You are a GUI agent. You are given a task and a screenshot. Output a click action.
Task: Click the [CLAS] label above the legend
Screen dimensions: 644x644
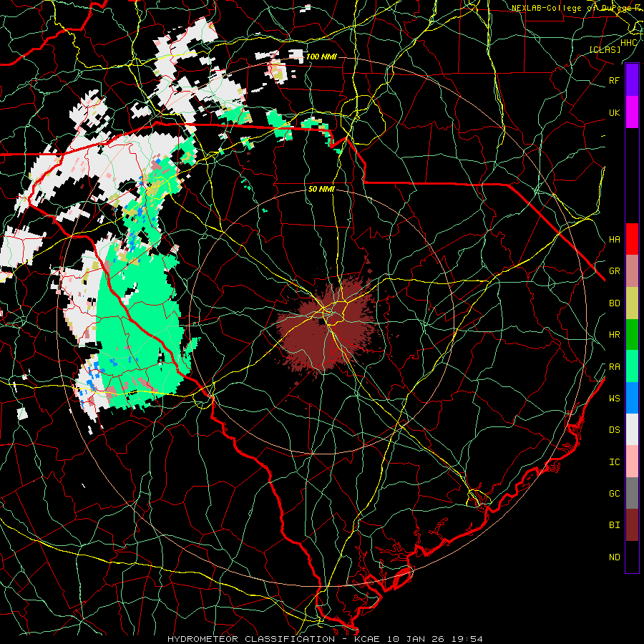pos(605,49)
